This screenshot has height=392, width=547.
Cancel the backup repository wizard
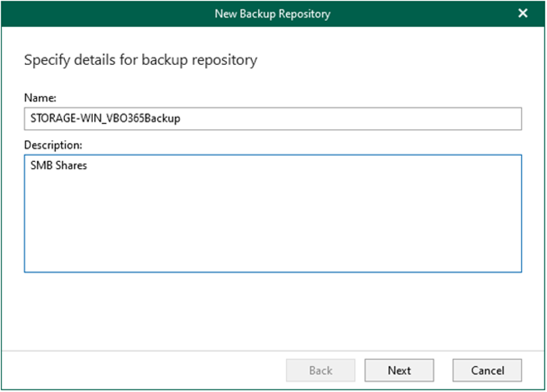click(487, 370)
